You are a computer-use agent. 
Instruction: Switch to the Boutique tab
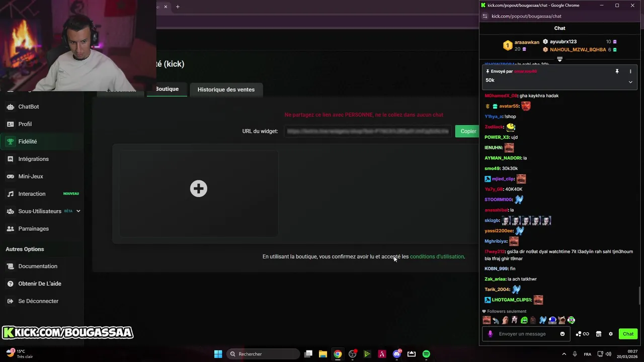[167, 89]
